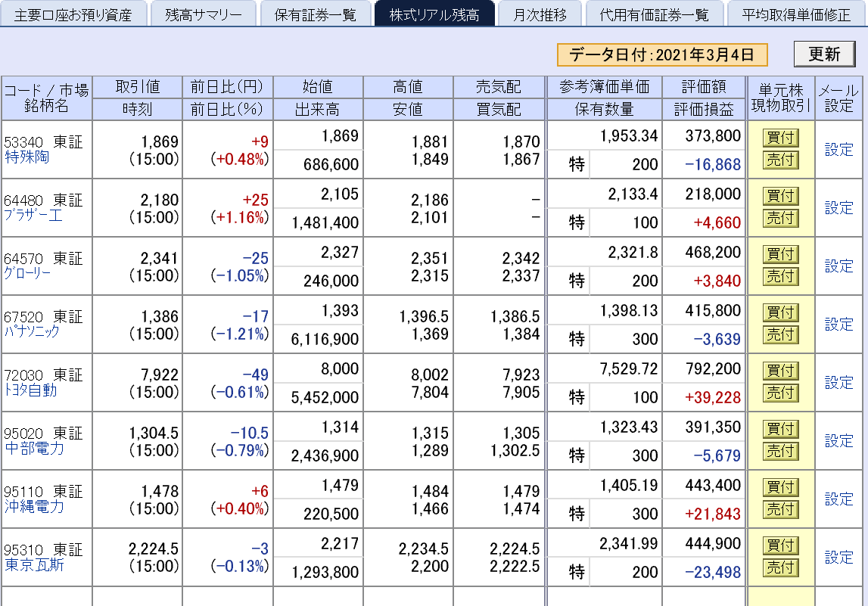Screen dimensions: 868x606
Task: Open the 主要口座お預り資産 tab
Action: (73, 14)
